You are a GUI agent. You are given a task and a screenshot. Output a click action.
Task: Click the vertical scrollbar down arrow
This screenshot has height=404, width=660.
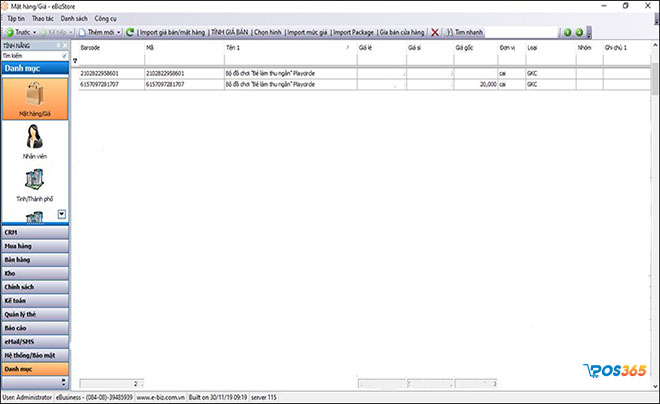pos(655,386)
